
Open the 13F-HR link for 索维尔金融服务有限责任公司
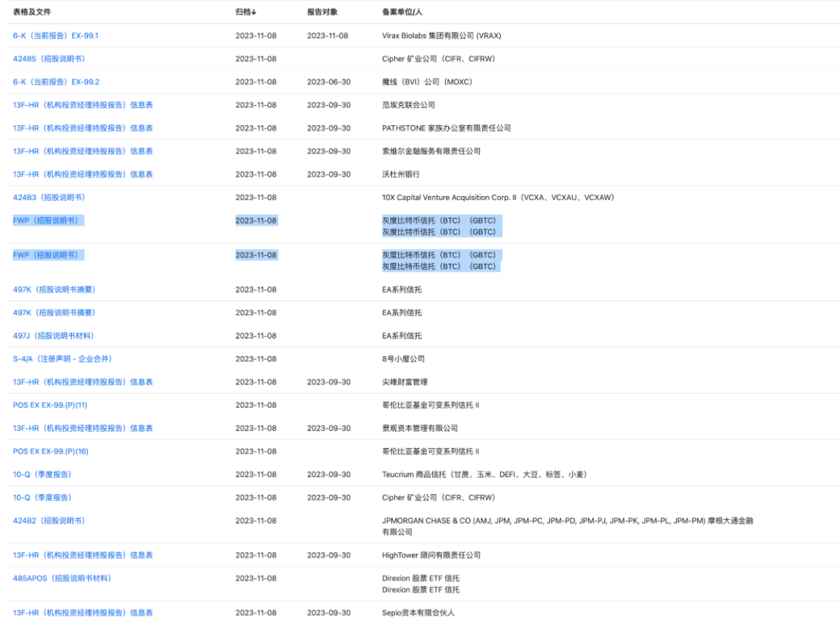click(83, 151)
